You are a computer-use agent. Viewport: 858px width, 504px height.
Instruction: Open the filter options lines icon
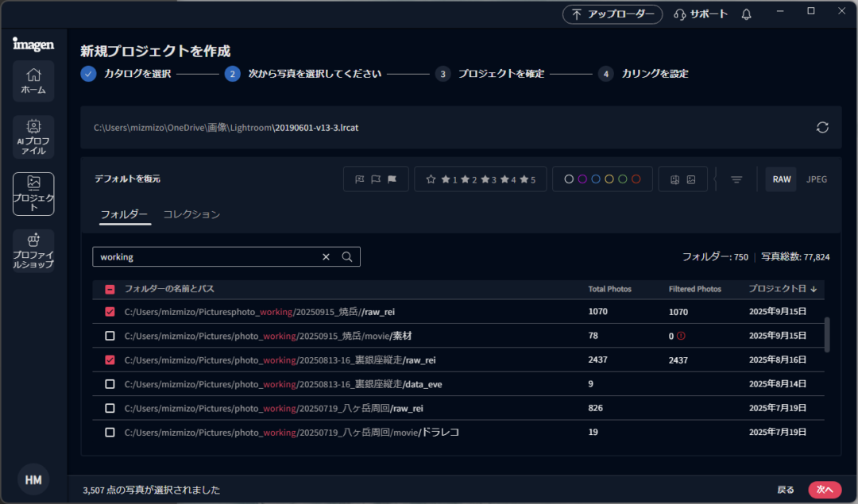tap(736, 179)
